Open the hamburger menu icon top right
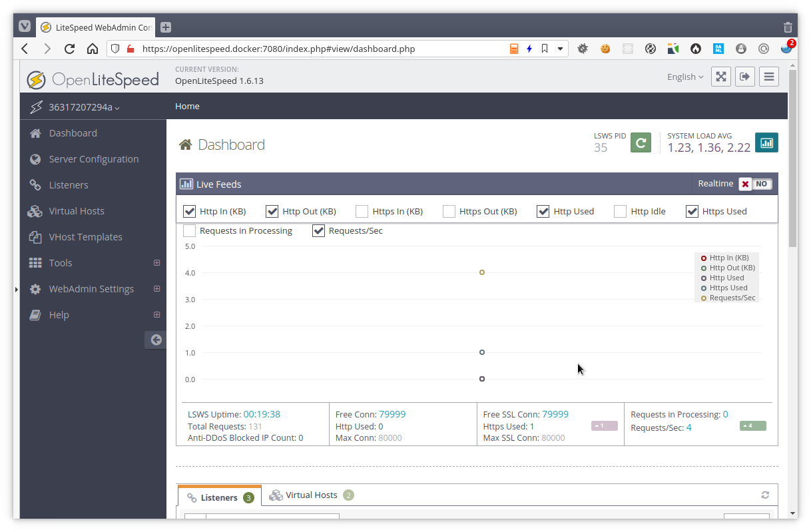The image size is (811, 532). tap(769, 77)
